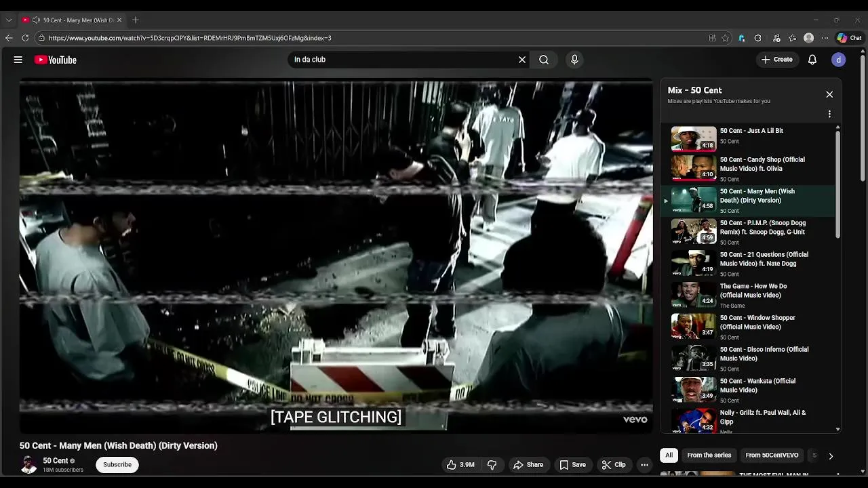The width and height of the screenshot is (868, 488).
Task: Clear the search box with the X
Action: [x=522, y=60]
